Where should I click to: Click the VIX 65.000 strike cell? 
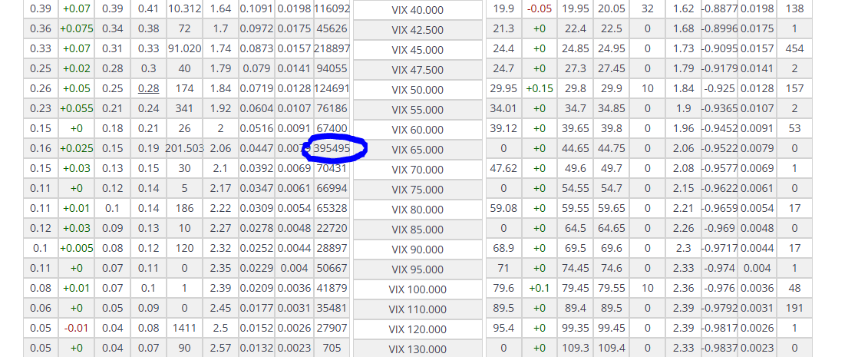[417, 150]
